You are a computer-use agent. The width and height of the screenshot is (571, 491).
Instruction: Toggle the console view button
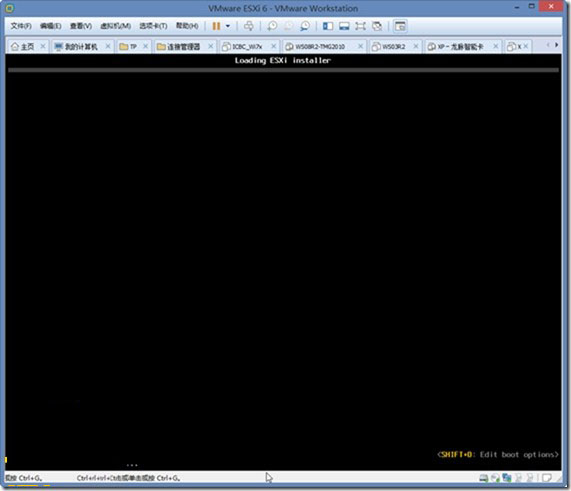coord(400,26)
